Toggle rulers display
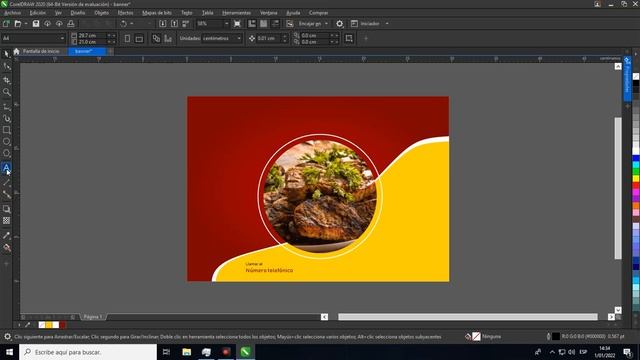Viewport: 640px width, 360px height. (252, 24)
